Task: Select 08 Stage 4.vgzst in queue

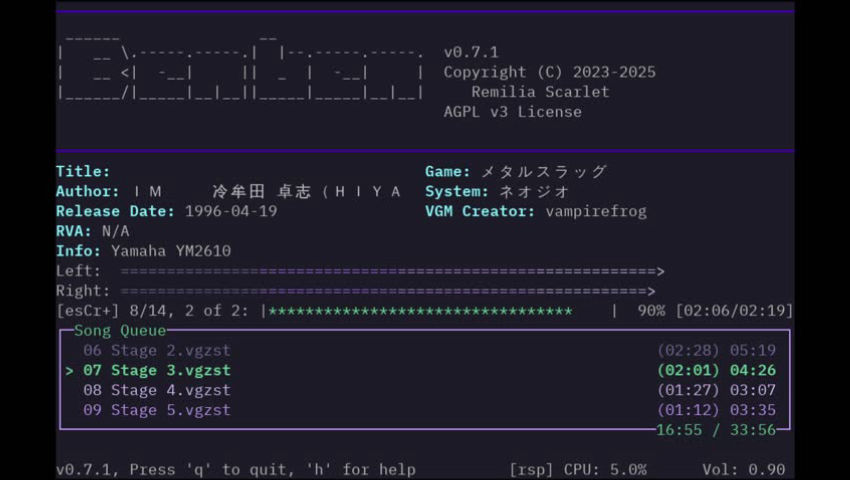Action: (156, 390)
